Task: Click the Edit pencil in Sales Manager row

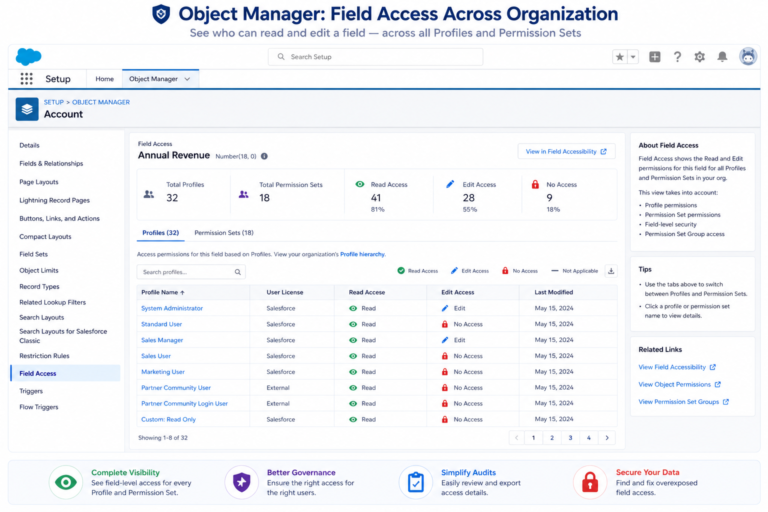Action: tap(445, 340)
